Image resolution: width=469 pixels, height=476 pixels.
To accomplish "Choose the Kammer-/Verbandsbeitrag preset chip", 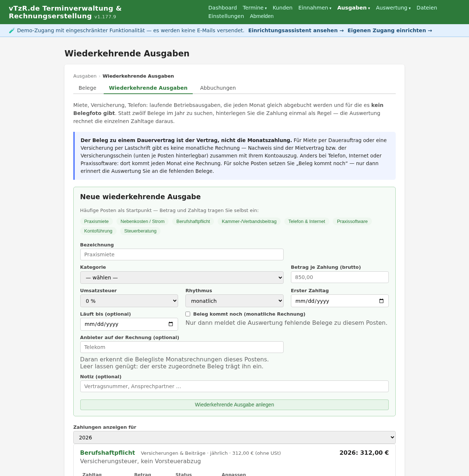I will pos(249,222).
